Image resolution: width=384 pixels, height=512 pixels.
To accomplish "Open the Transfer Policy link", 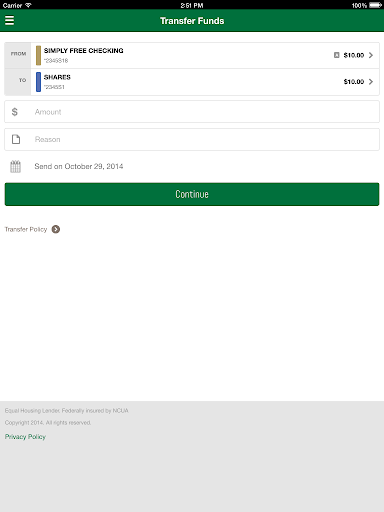I will click(x=26, y=229).
